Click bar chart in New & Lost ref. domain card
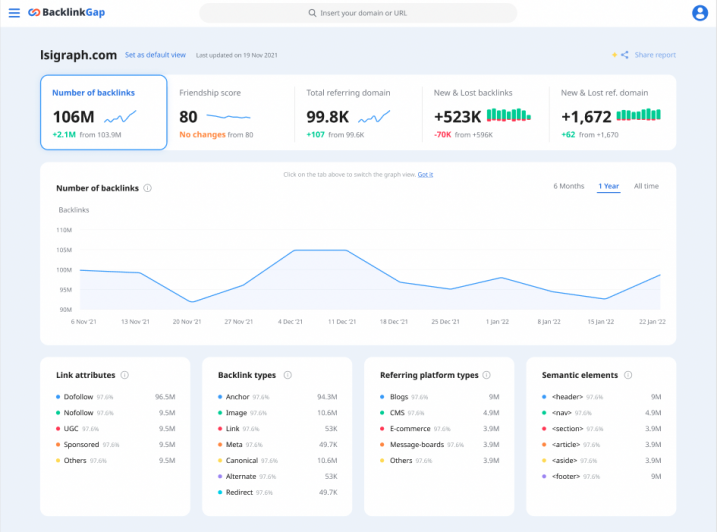The height and width of the screenshot is (532, 717). pyautogui.click(x=638, y=114)
